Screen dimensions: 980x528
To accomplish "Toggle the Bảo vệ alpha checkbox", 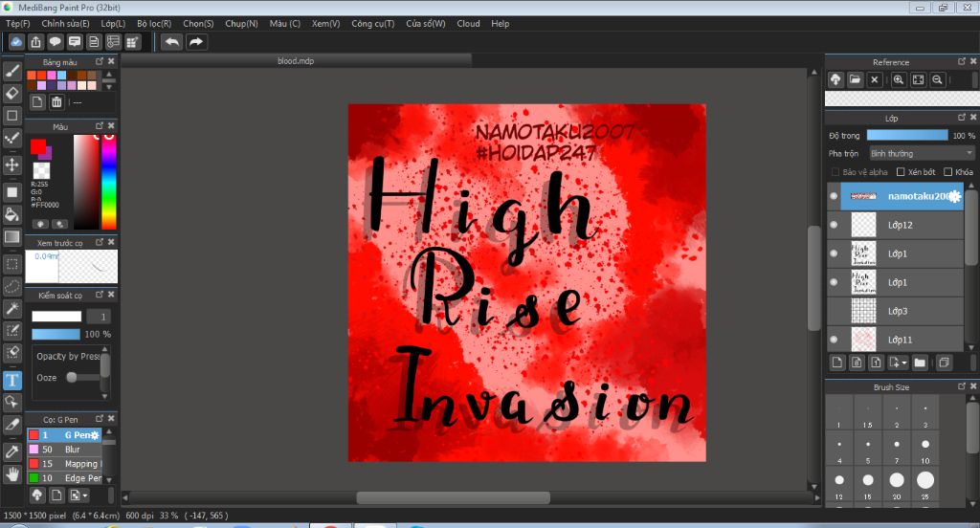I will [835, 172].
